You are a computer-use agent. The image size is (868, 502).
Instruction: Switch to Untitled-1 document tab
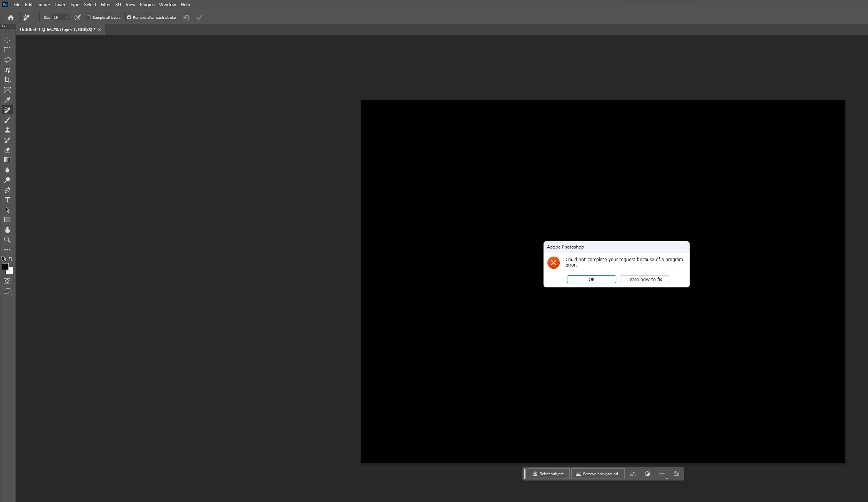57,30
